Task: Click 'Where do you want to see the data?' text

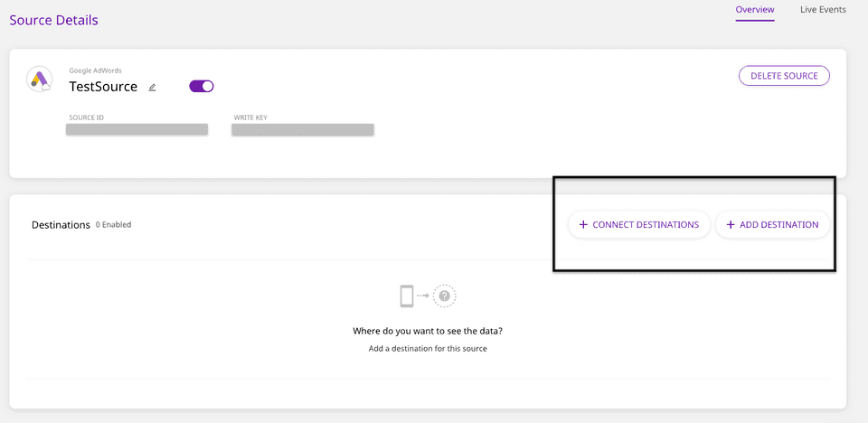Action: tap(428, 331)
